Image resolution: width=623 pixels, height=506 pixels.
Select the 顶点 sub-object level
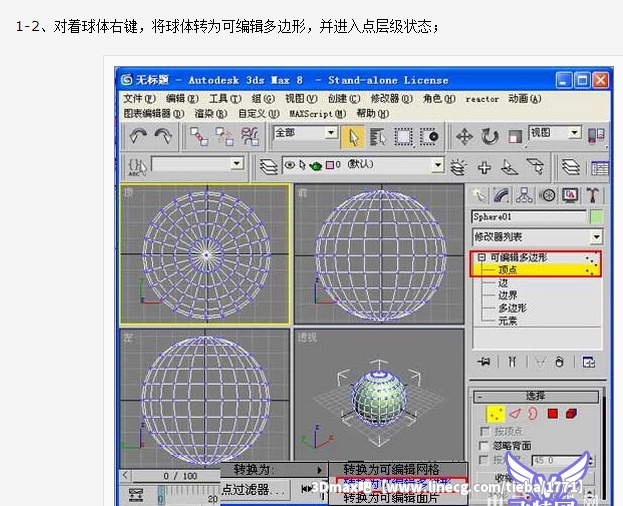point(508,270)
